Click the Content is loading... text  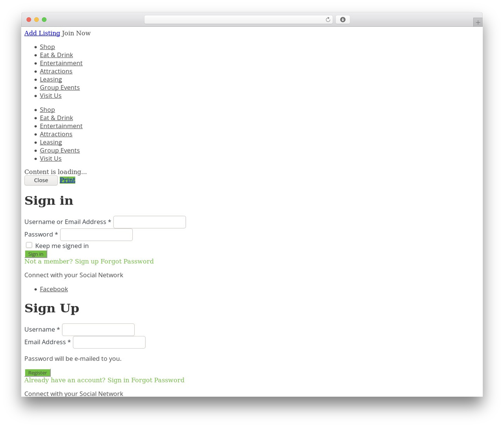(56, 172)
